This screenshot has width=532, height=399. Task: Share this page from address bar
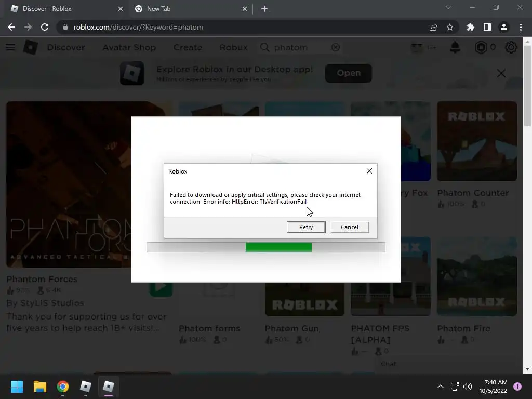[x=433, y=27]
